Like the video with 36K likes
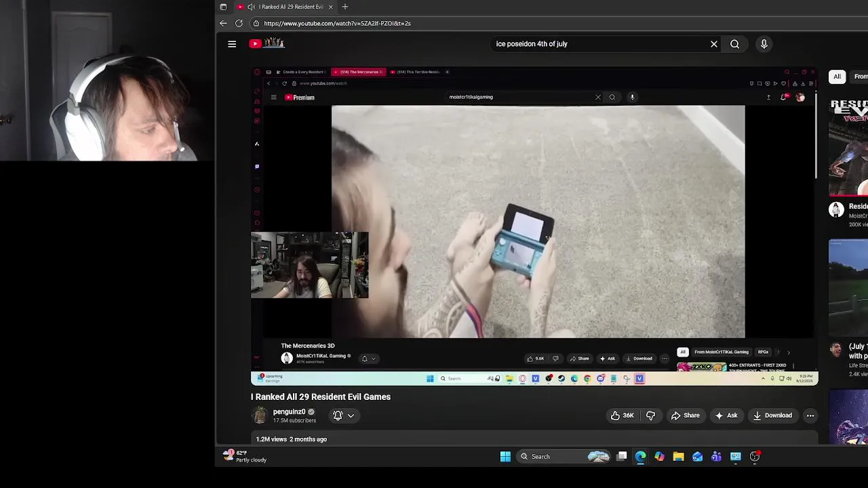Viewport: 868px width, 488px height. (622, 415)
